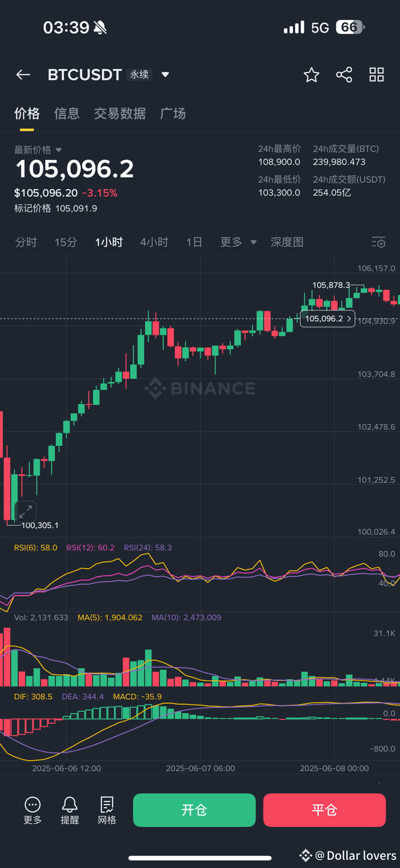Tap the 103,704.8 price axis label
This screenshot has height=868, width=400.
click(376, 374)
